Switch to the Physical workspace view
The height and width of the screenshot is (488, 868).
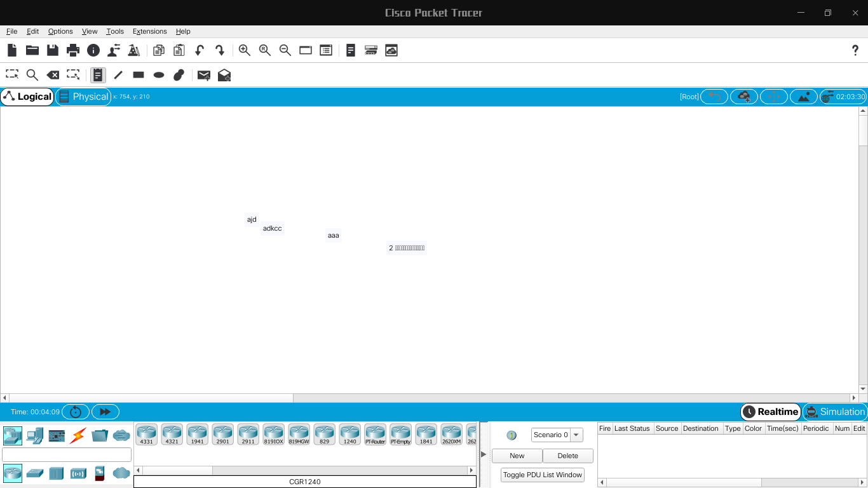83,97
